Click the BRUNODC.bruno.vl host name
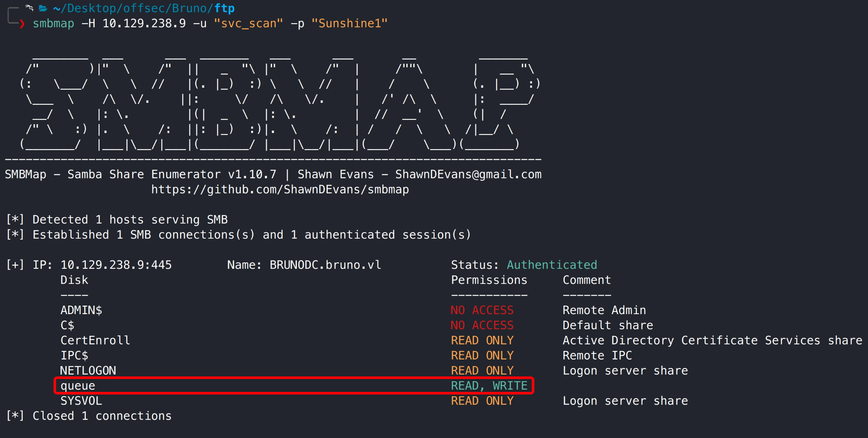This screenshot has height=438, width=868. click(325, 265)
